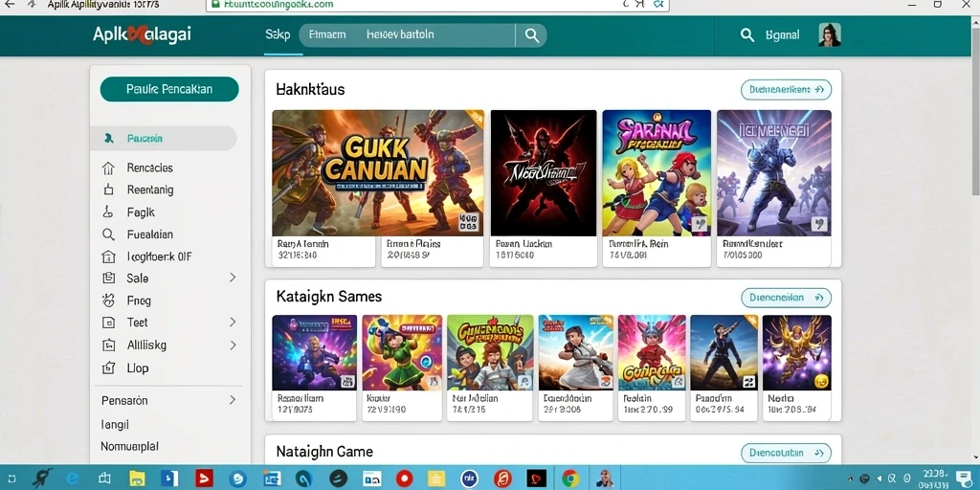
Task: Click the Faglk sidebar icon
Action: 107,212
